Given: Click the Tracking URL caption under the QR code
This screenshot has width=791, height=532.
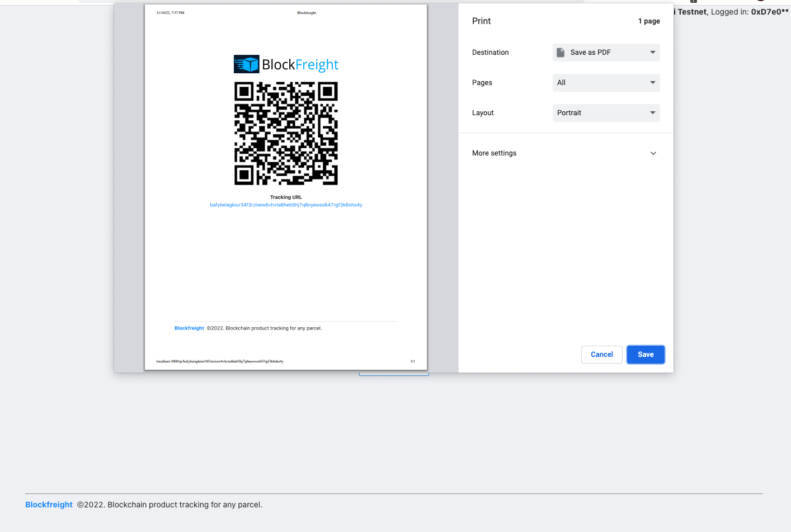Looking at the screenshot, I should coord(286,197).
